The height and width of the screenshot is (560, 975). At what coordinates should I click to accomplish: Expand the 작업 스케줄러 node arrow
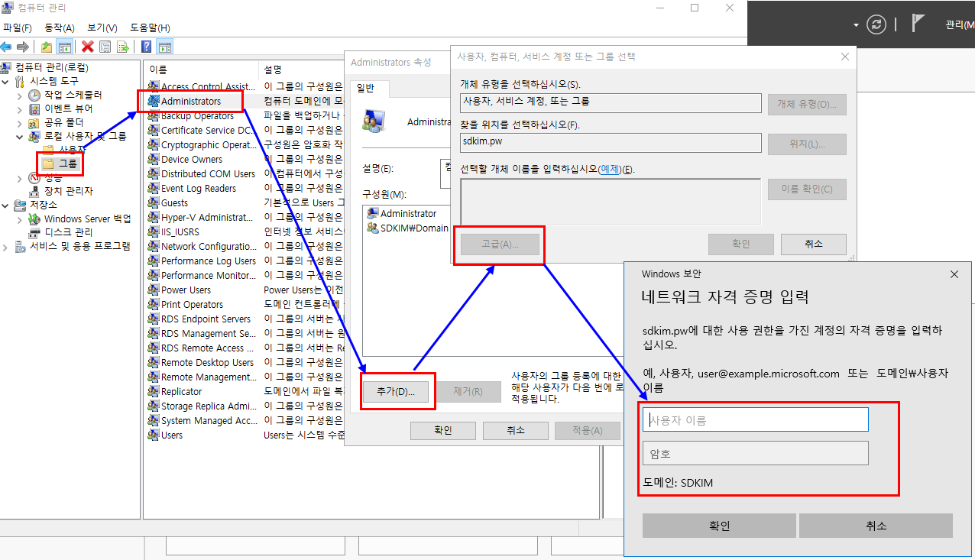point(21,95)
